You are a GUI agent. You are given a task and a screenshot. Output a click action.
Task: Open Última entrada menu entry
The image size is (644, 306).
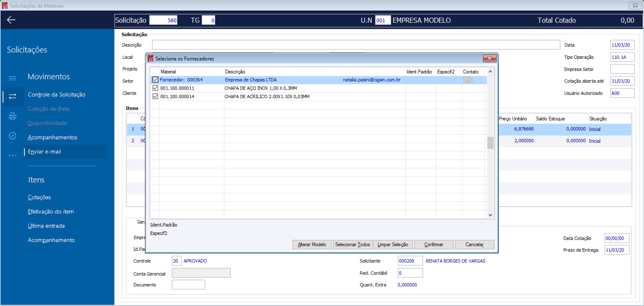point(46,226)
